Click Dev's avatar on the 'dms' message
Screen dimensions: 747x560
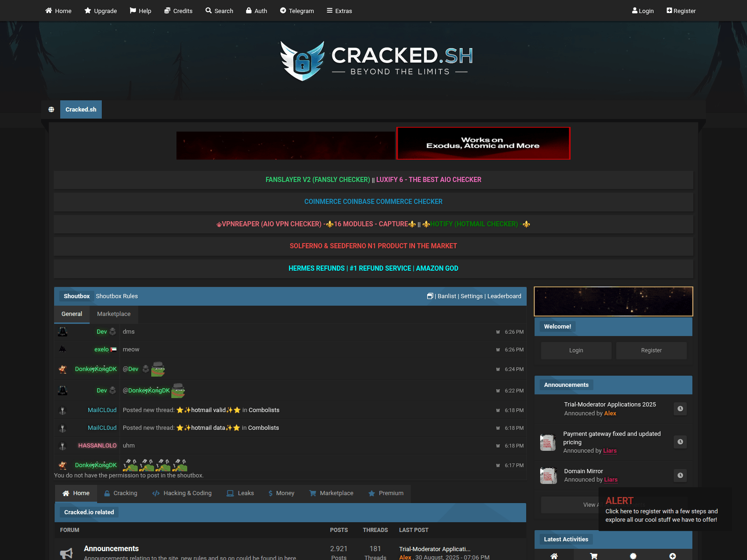pyautogui.click(x=63, y=332)
